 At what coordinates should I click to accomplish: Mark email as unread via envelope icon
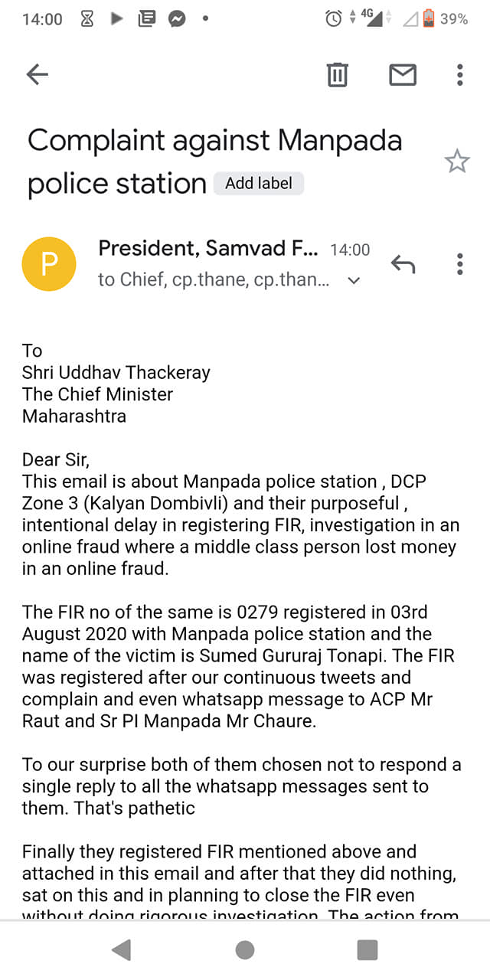[403, 74]
